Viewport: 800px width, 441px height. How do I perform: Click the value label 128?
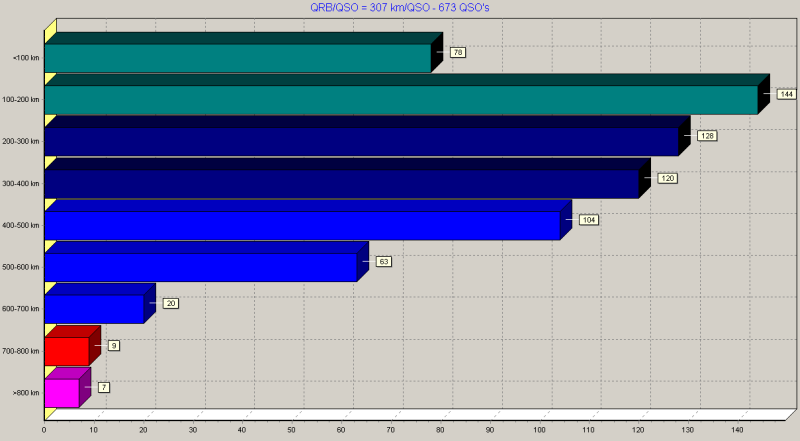pyautogui.click(x=707, y=136)
